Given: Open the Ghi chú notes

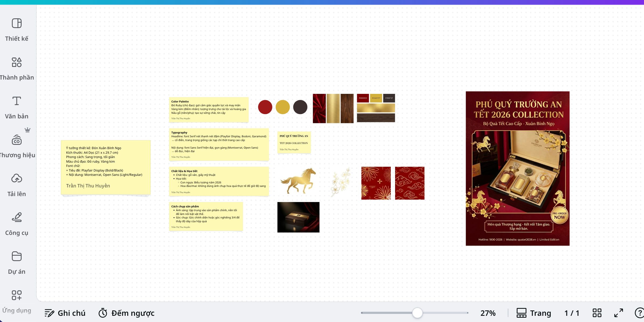Looking at the screenshot, I should 65,313.
